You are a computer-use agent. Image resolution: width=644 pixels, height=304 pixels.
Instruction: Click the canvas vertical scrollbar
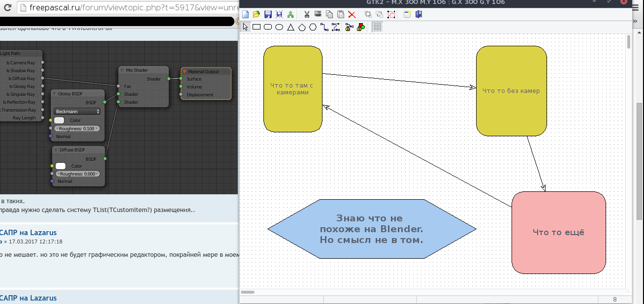coord(628,42)
